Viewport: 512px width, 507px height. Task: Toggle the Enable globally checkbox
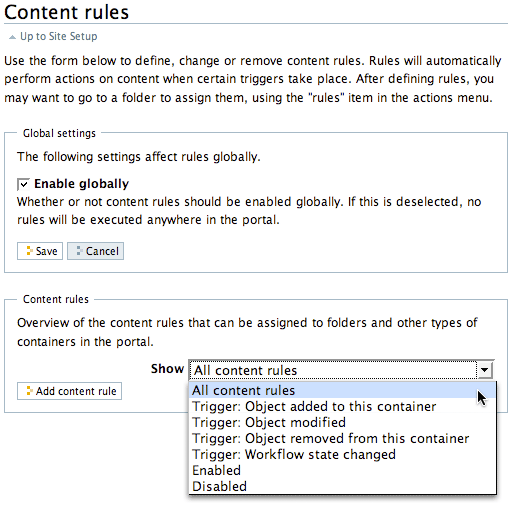pos(23,184)
